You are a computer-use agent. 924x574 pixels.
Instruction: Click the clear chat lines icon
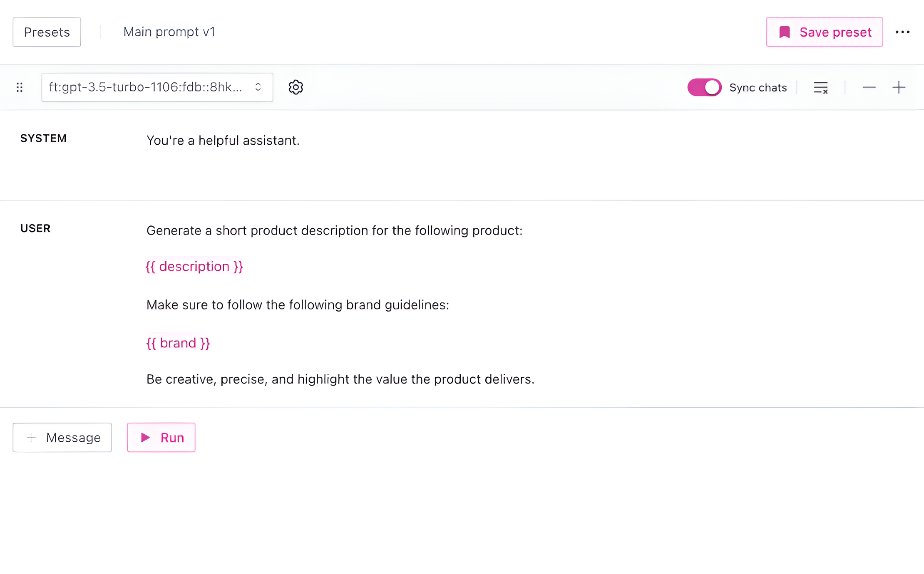tap(820, 87)
